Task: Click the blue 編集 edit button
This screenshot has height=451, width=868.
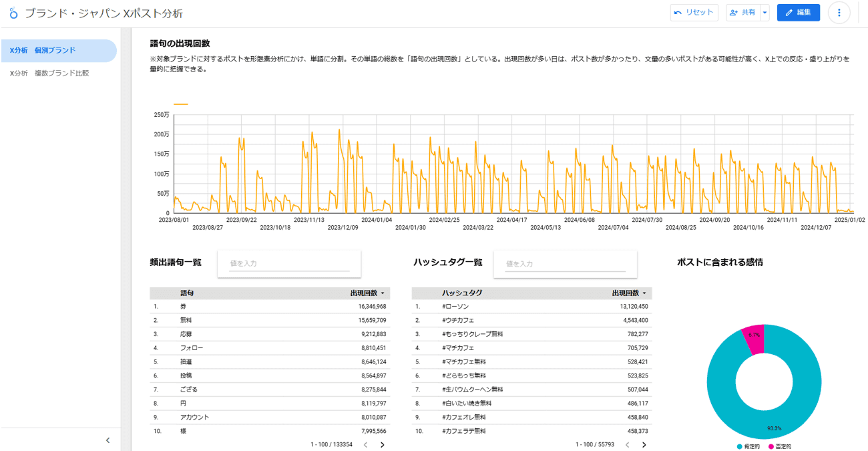Action: click(x=798, y=13)
